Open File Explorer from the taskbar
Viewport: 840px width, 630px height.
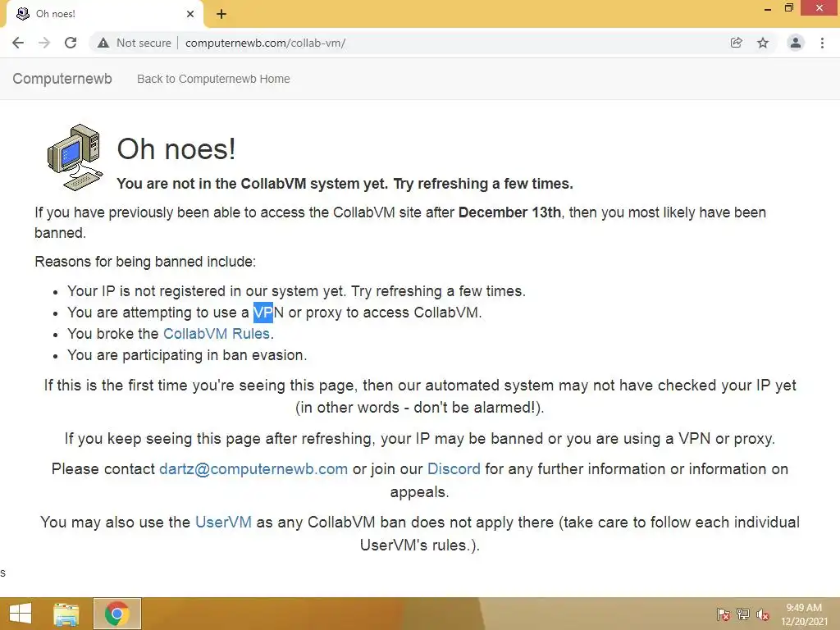[x=66, y=614]
